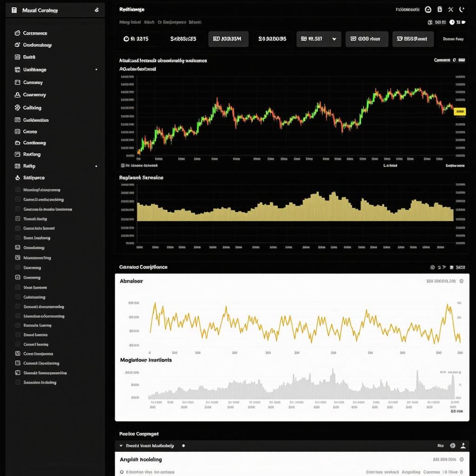Click the toolbar button with the clock icon
The height and width of the screenshot is (476, 476).
(x=139, y=39)
